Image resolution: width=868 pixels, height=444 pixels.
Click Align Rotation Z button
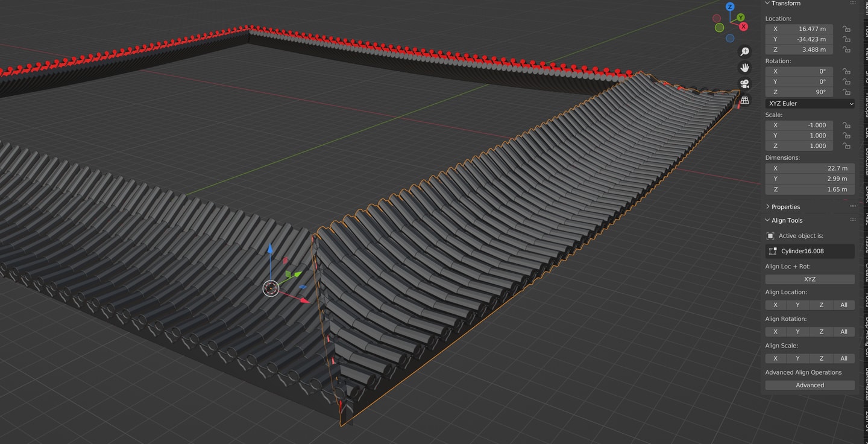click(821, 332)
